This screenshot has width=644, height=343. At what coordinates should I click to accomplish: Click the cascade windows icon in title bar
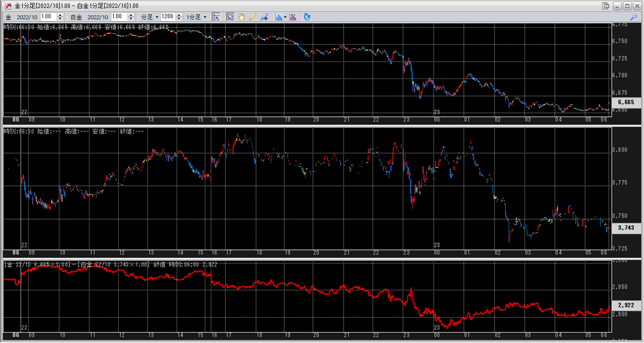(x=605, y=6)
